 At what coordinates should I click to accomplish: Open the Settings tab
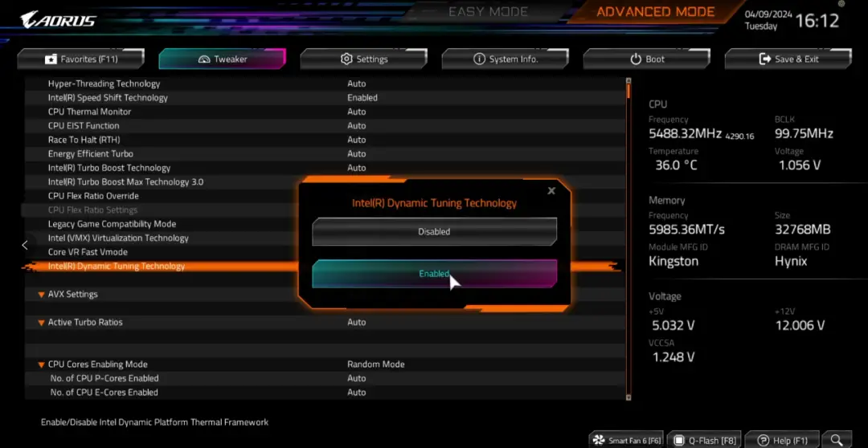(364, 59)
